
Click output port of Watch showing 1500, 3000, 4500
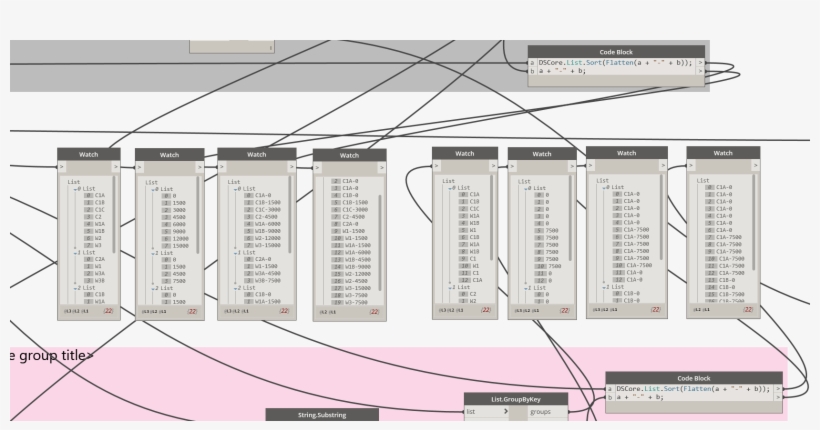(200, 167)
